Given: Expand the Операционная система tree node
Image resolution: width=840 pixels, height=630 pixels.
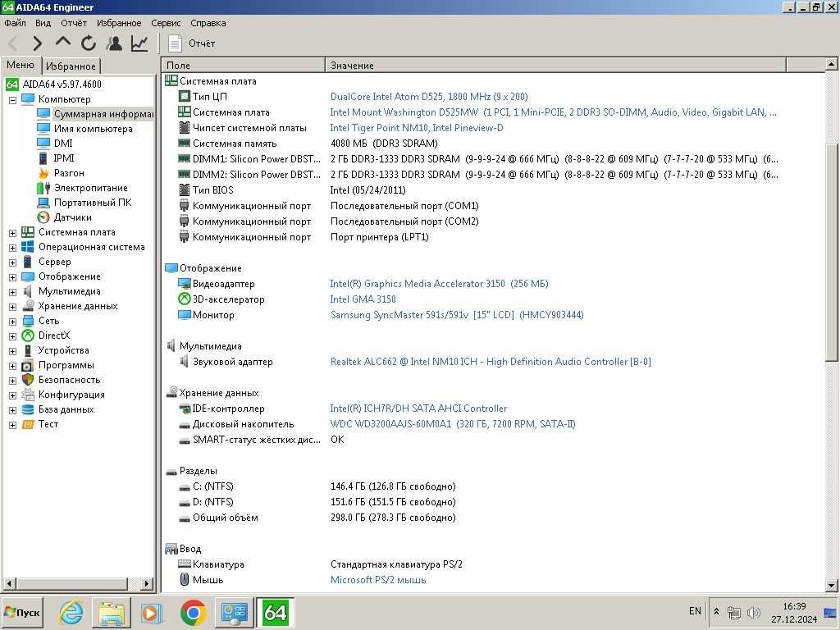Looking at the screenshot, I should [12, 248].
